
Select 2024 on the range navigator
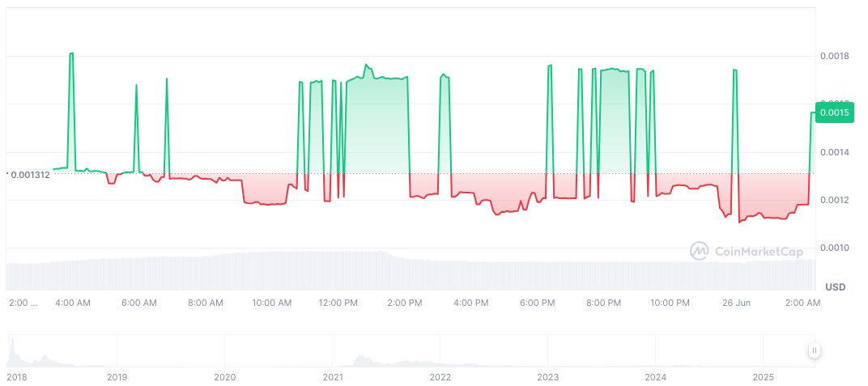pos(656,377)
